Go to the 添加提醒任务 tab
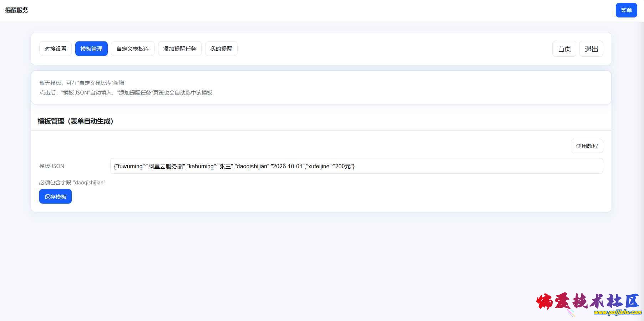 coord(179,49)
